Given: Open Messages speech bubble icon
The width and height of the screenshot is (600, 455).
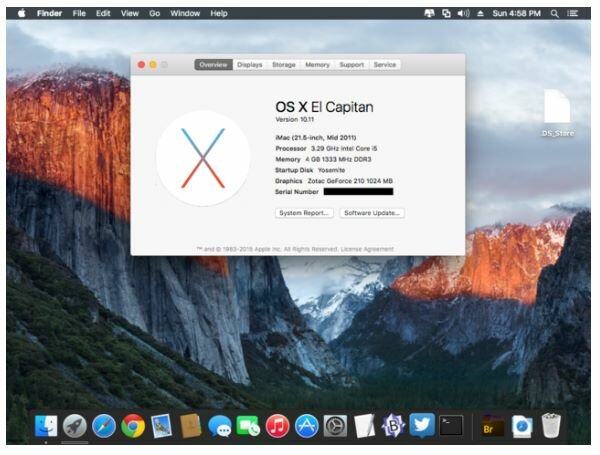Looking at the screenshot, I should pos(220,426).
